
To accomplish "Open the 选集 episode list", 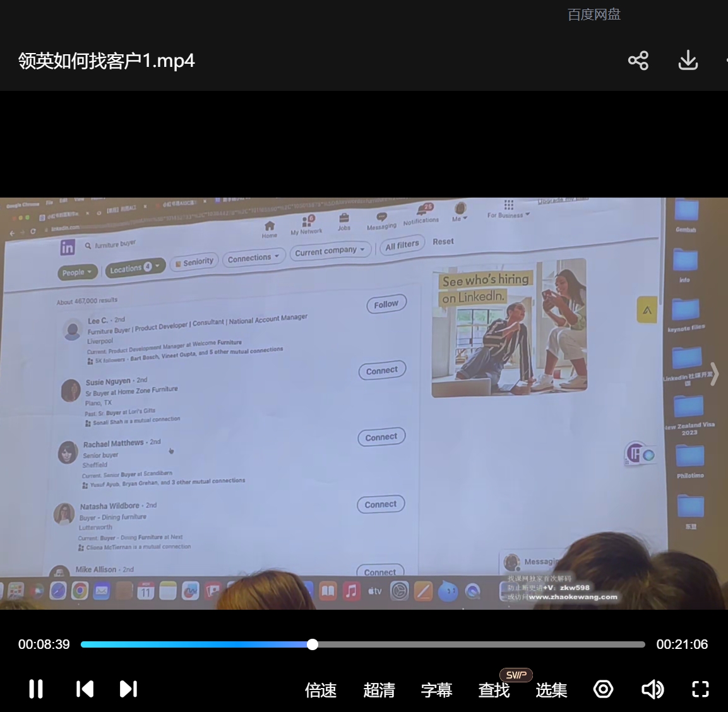I will 551,690.
